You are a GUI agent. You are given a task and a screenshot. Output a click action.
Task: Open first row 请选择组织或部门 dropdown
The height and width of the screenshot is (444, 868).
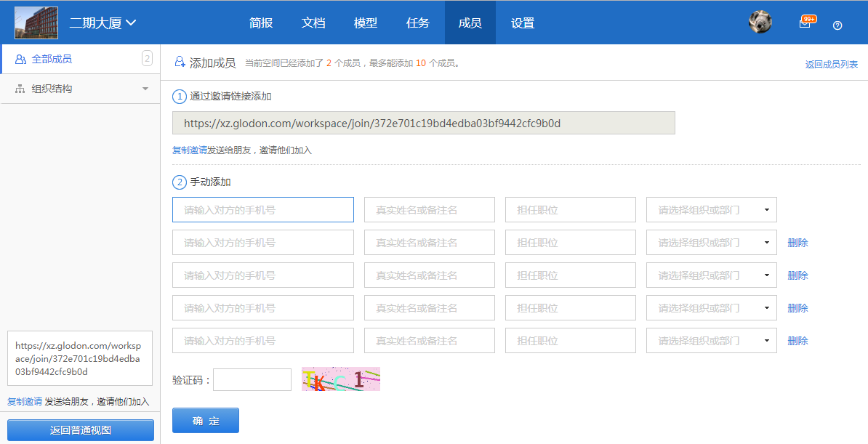711,210
